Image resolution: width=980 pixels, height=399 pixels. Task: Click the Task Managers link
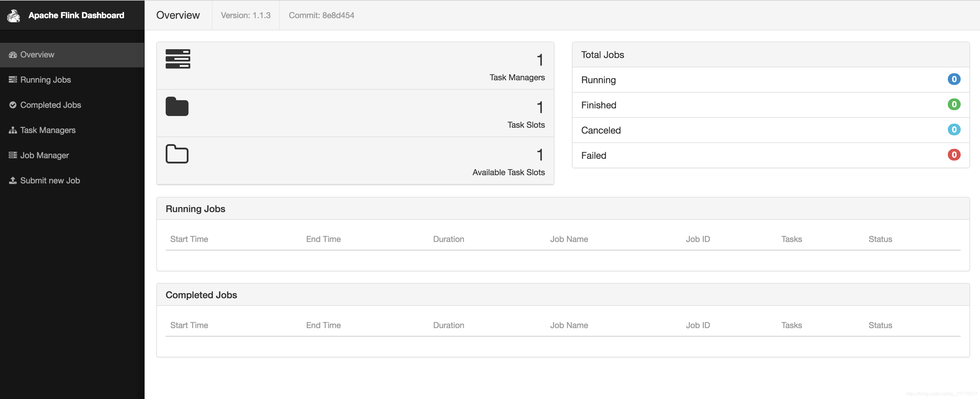[47, 129]
